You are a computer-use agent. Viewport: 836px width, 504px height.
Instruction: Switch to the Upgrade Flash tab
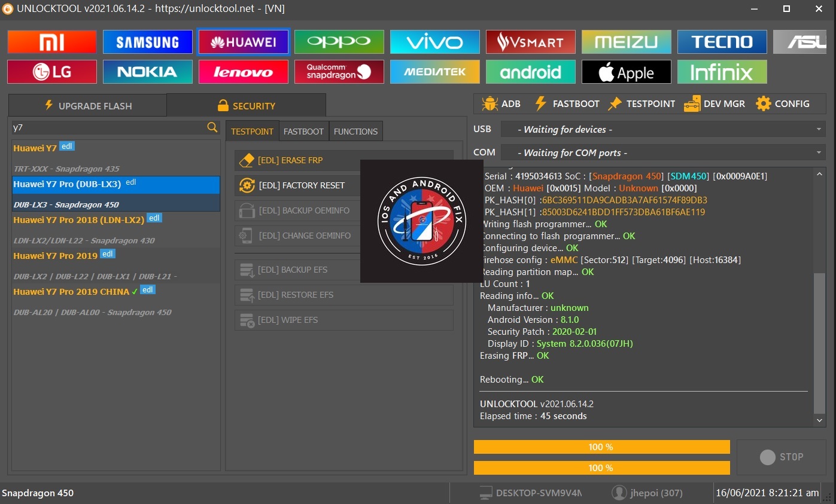[88, 106]
